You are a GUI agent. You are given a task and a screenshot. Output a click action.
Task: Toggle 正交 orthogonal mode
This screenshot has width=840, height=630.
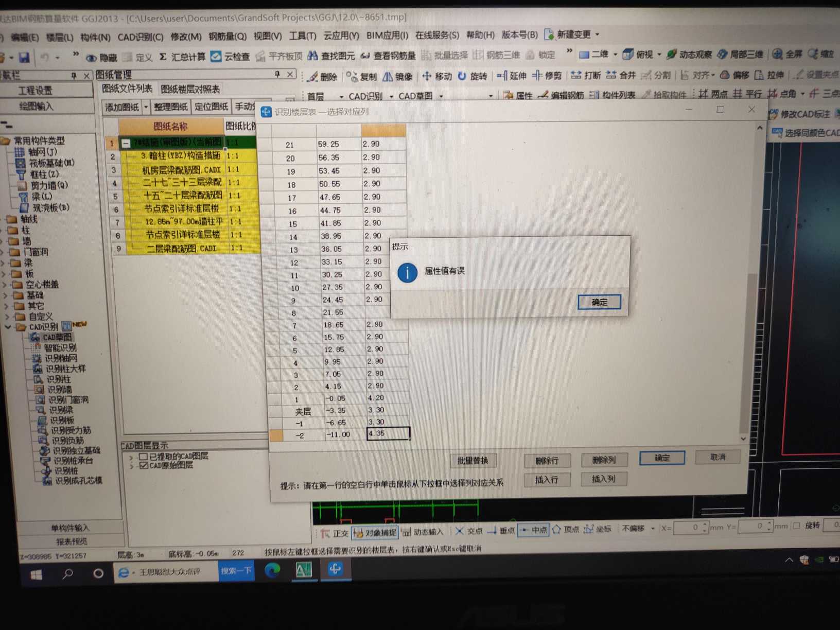click(335, 533)
